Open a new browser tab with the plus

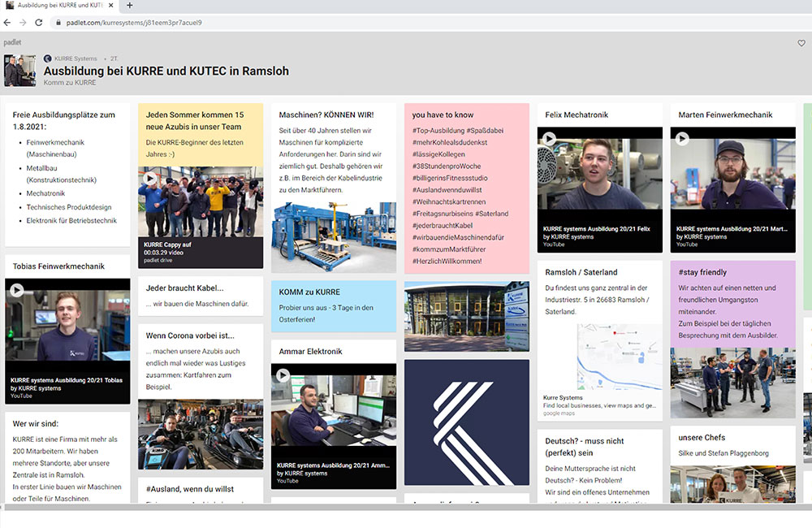[129, 5]
